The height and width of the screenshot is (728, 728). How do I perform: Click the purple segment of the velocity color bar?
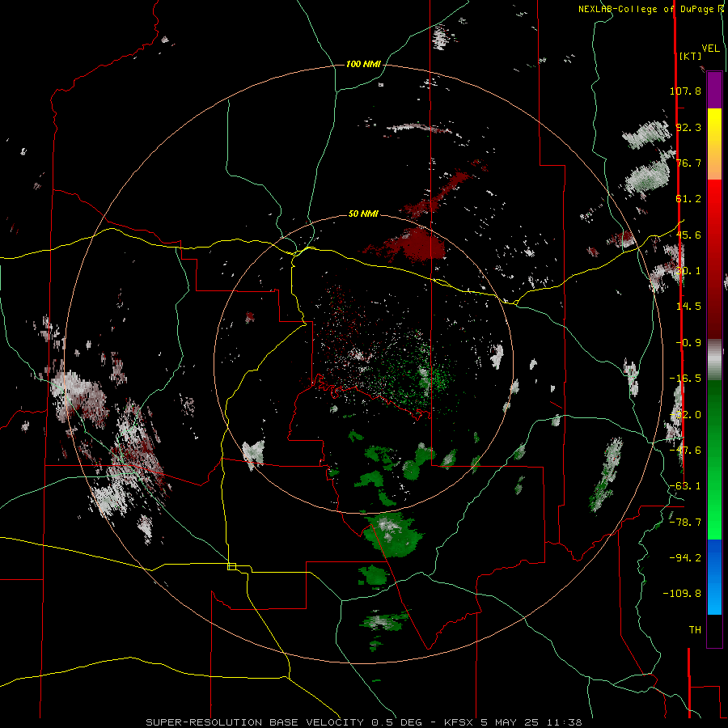[714, 90]
